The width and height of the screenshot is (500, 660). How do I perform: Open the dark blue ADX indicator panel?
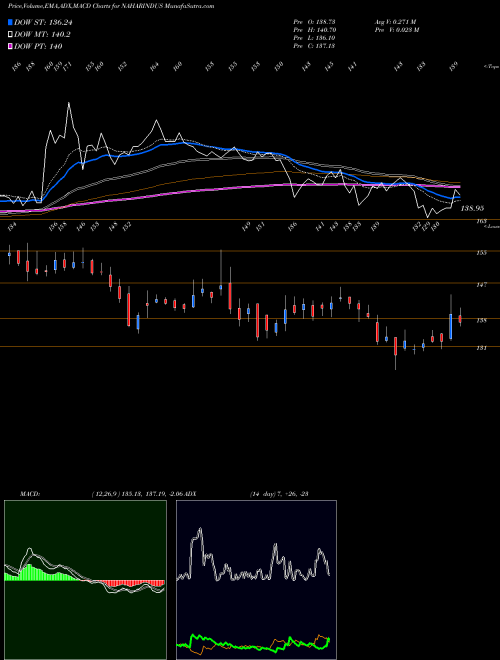coord(256,580)
